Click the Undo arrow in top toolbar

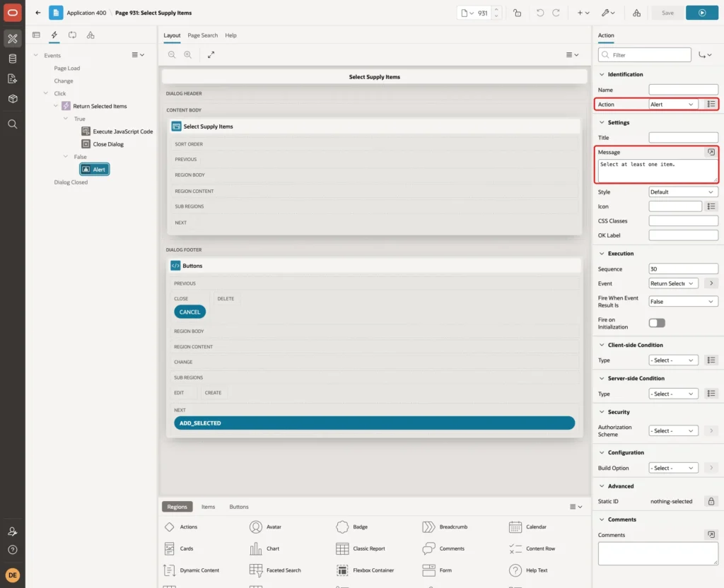coord(539,13)
